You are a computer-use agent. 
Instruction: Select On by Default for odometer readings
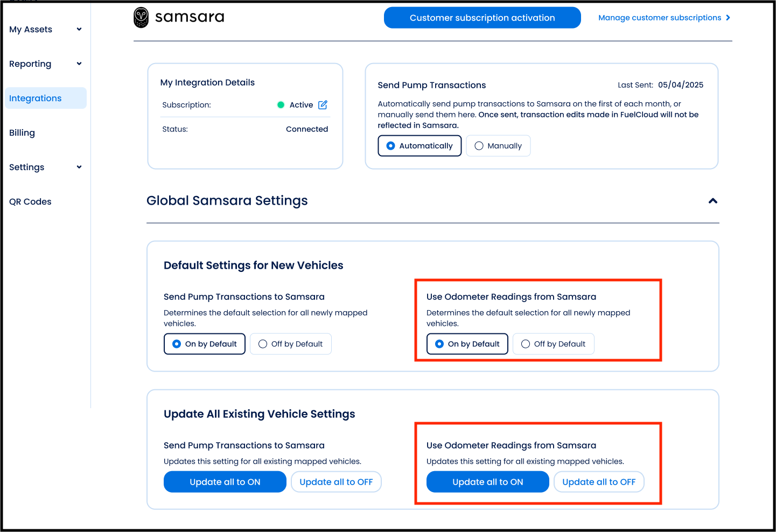pyautogui.click(x=467, y=344)
